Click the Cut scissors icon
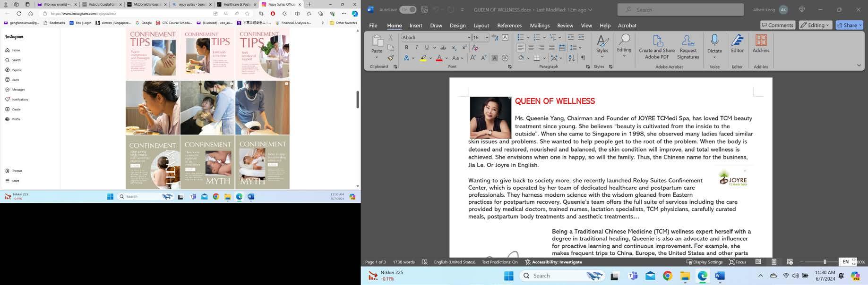Image resolution: width=868 pixels, height=285 pixels. point(391,37)
